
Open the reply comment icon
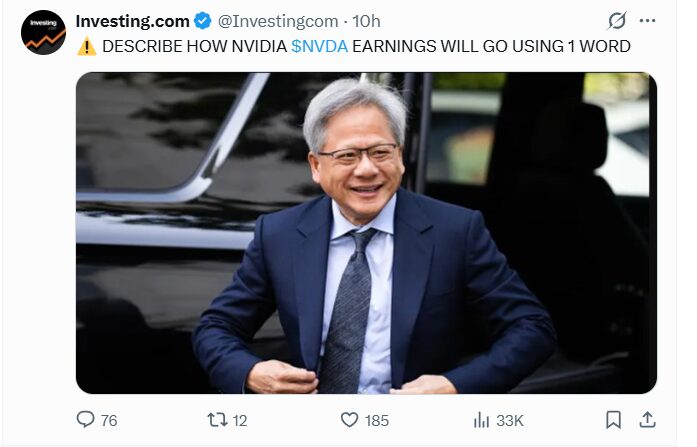tap(85, 419)
